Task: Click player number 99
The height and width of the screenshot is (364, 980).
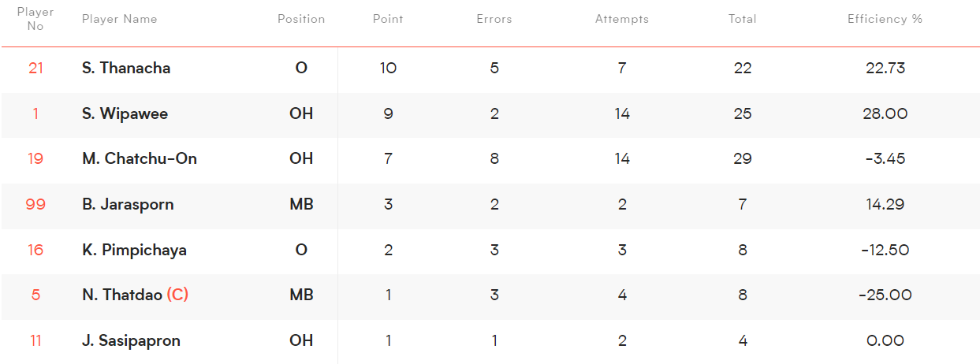Action: point(35,204)
